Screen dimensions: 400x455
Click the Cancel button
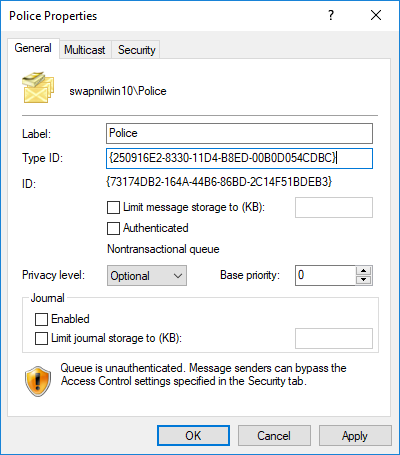point(274,436)
